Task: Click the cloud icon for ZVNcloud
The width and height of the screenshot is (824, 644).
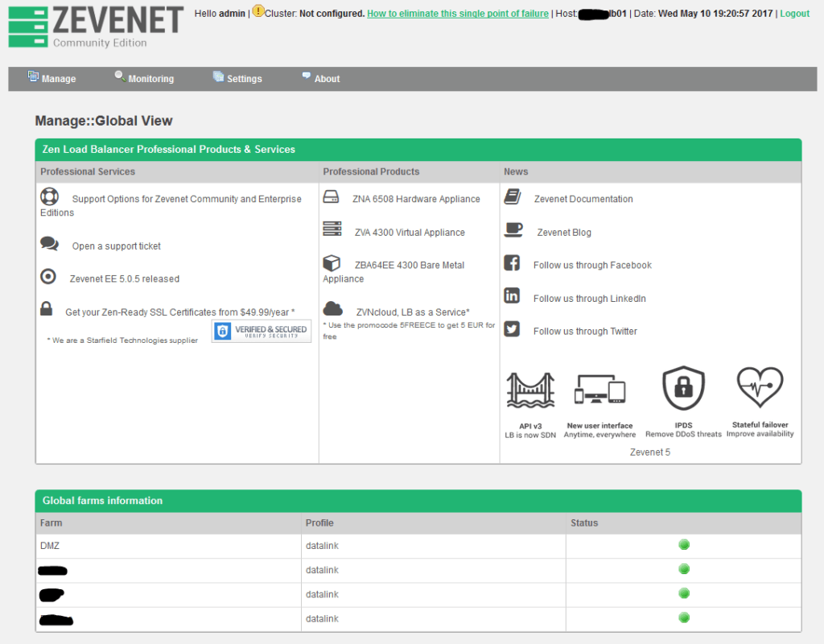Action: [x=332, y=308]
